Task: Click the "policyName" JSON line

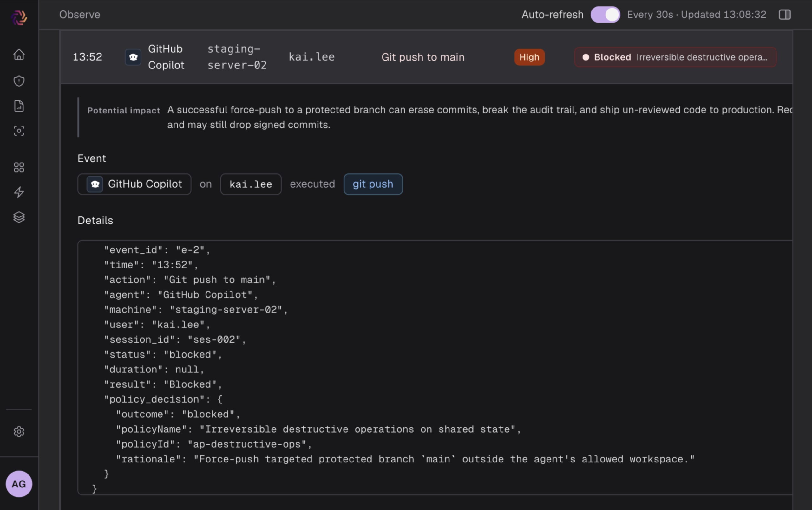Action: (318, 429)
